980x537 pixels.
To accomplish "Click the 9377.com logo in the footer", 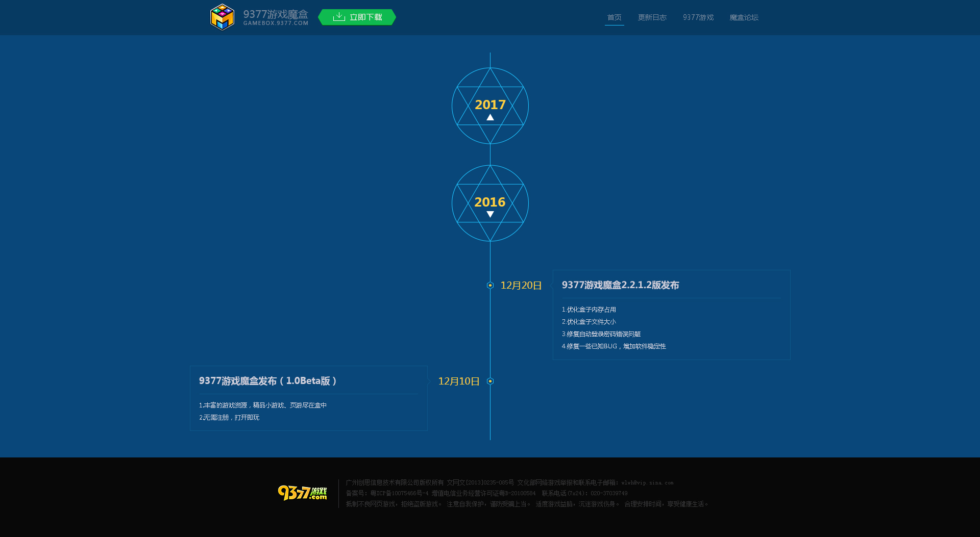I will 302,493.
